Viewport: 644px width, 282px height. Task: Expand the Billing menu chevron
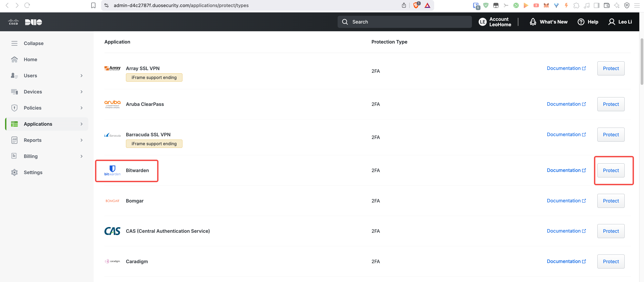[x=81, y=156]
